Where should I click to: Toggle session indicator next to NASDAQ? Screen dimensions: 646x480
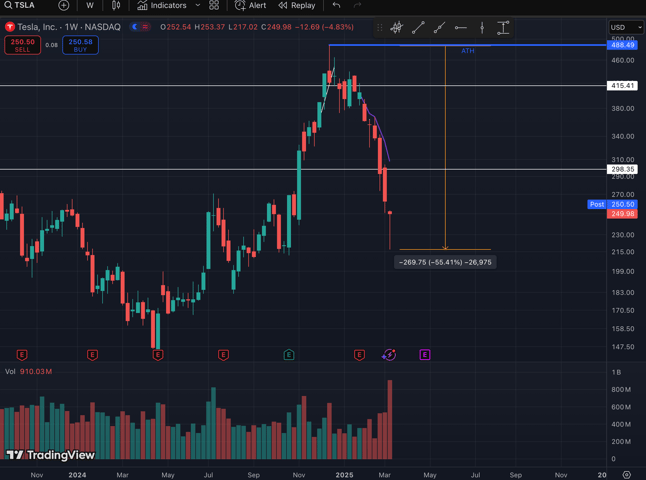140,27
